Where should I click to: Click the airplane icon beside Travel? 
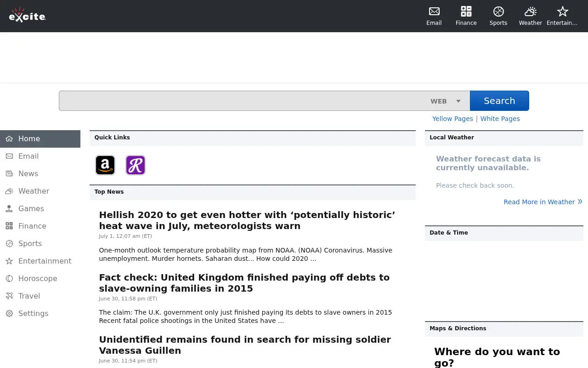coord(9,296)
